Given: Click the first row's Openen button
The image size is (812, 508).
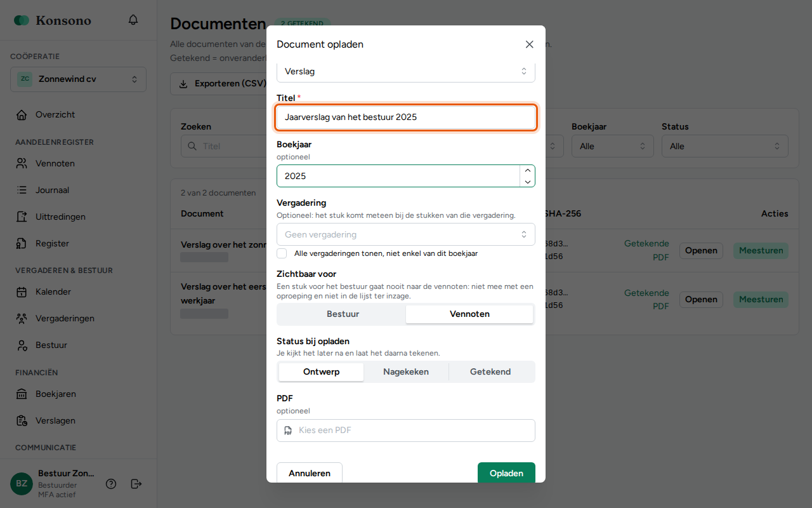Looking at the screenshot, I should pyautogui.click(x=701, y=250).
